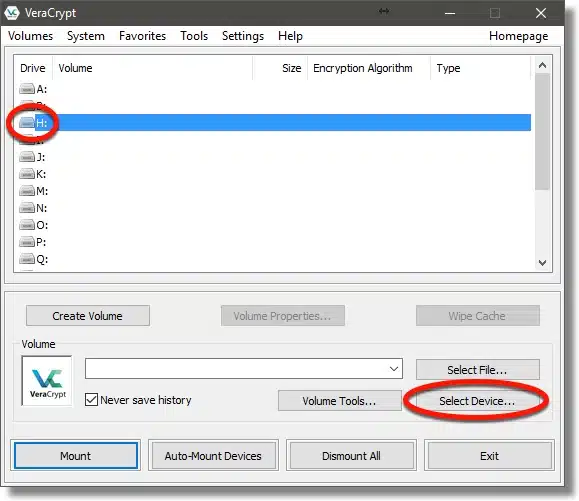Viewport: 579px width, 501px height.
Task: Pick the P: drive icon
Action: 27,242
